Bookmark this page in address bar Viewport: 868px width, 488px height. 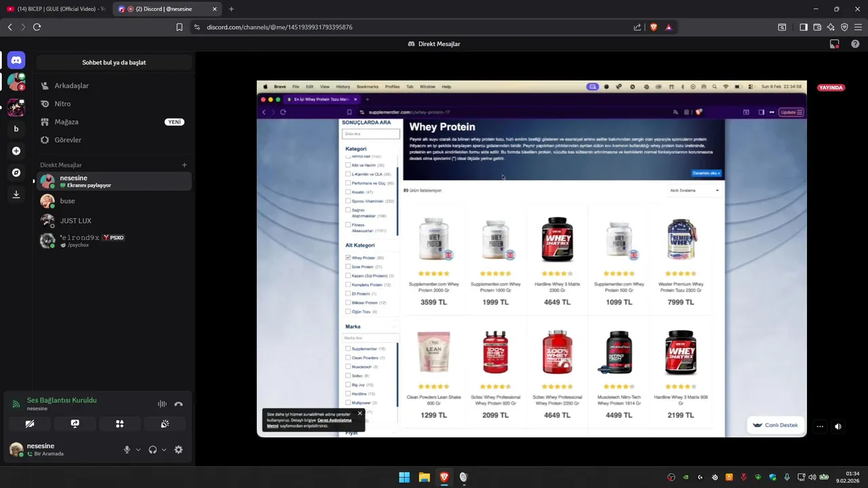179,27
